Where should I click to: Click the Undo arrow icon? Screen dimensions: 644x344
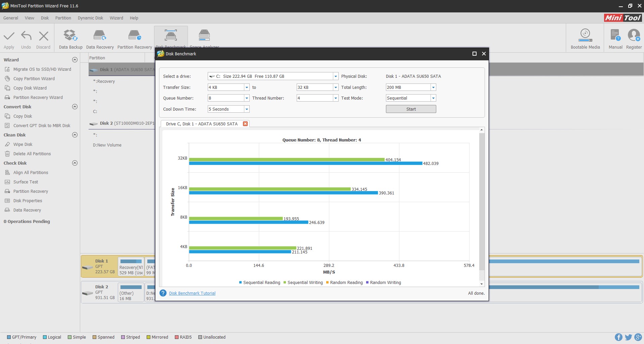coord(26,36)
